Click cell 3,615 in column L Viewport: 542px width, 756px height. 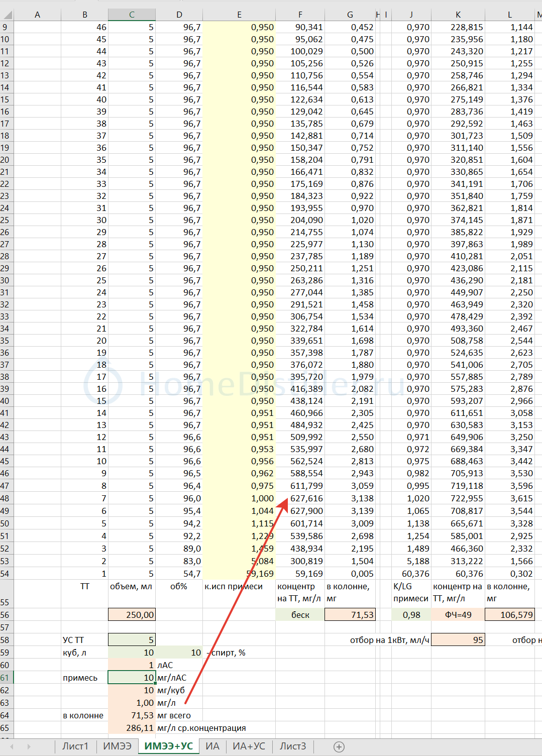tap(510, 498)
